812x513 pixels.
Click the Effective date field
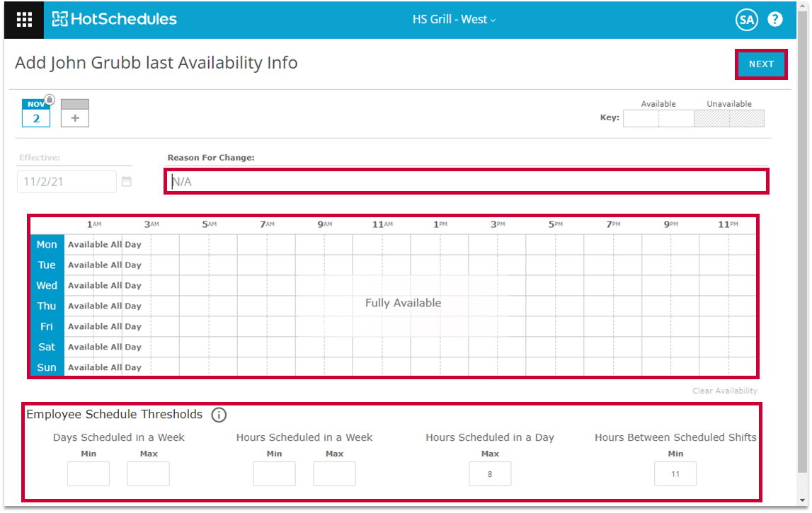tap(67, 182)
